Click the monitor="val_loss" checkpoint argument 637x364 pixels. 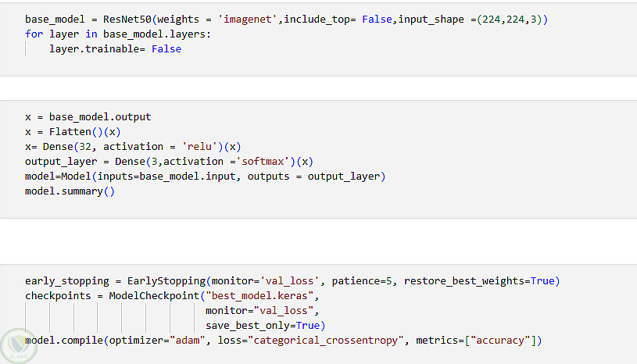click(259, 311)
